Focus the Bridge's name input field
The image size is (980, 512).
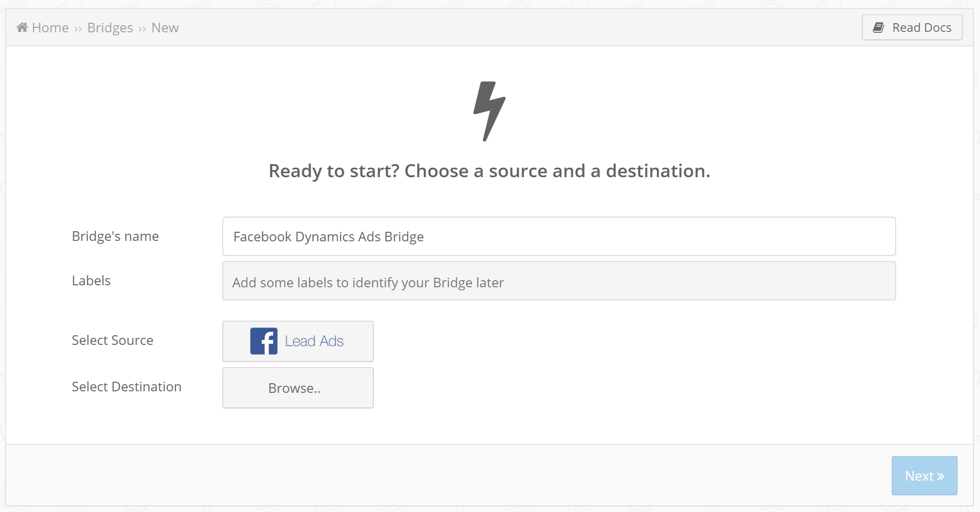[x=559, y=236]
